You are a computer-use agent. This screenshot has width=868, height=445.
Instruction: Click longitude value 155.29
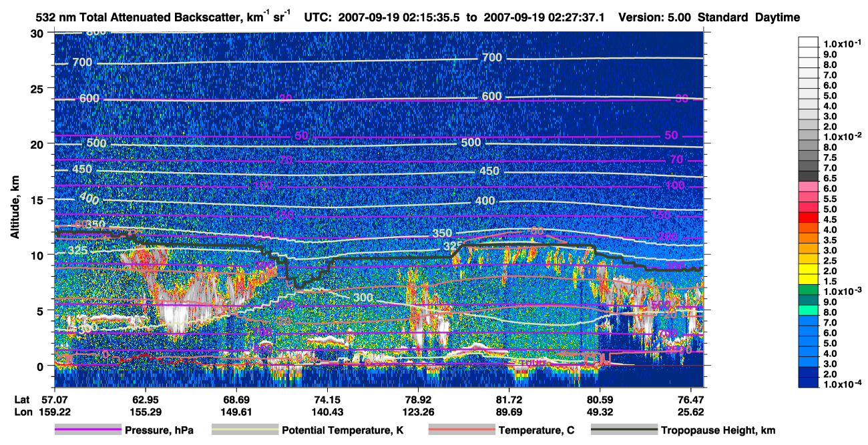[147, 412]
